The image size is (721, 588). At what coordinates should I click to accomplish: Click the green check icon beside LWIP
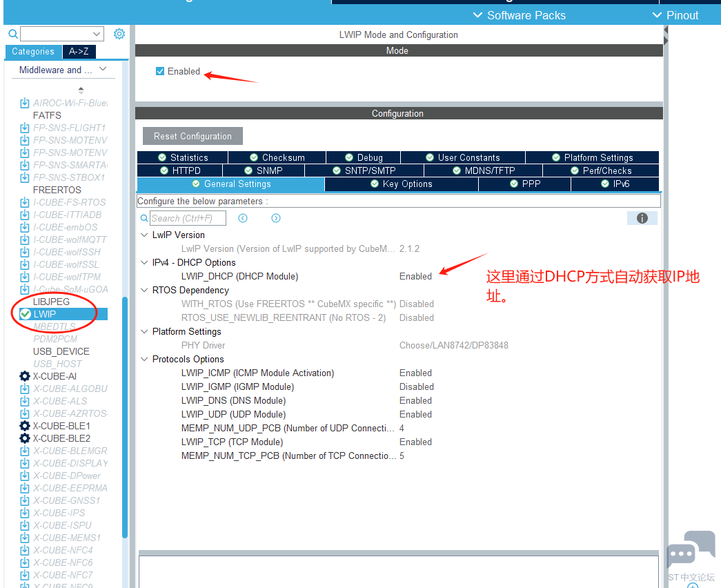(x=26, y=314)
